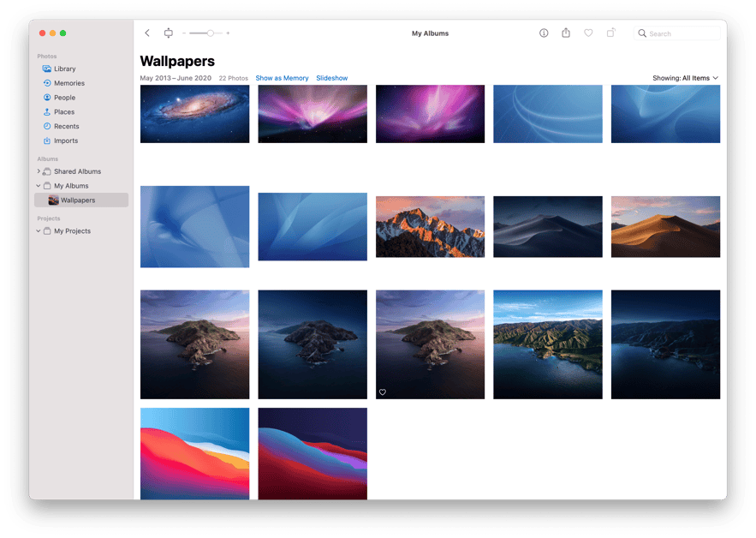Click the Wallpapers album thumbnail icon
The image size is (756, 538).
(x=54, y=200)
